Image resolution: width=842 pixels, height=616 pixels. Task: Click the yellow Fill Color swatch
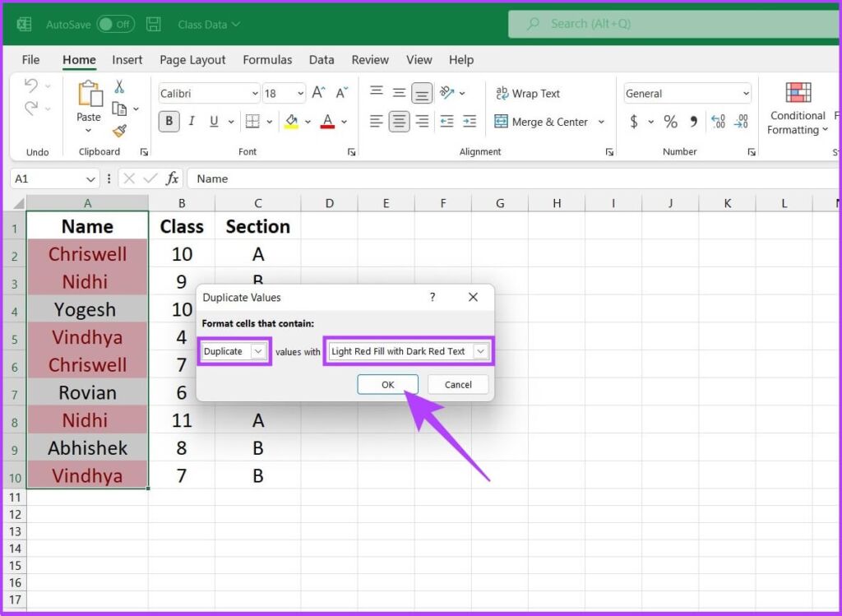tap(292, 121)
